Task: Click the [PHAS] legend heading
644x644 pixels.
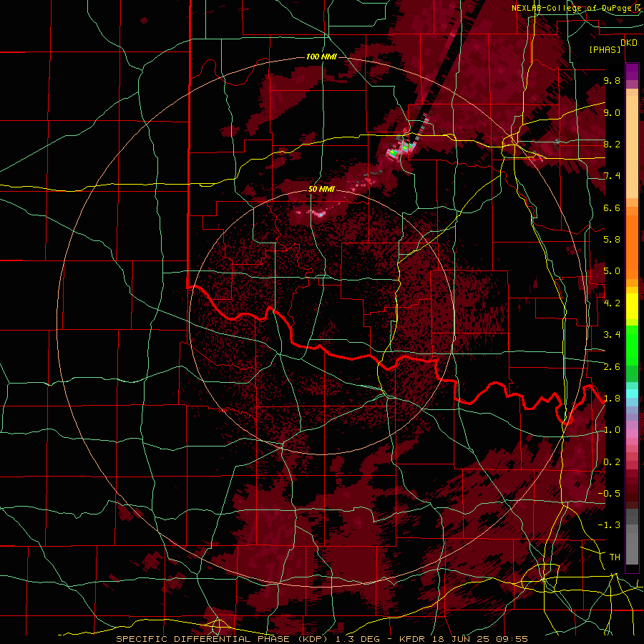Action: point(605,50)
